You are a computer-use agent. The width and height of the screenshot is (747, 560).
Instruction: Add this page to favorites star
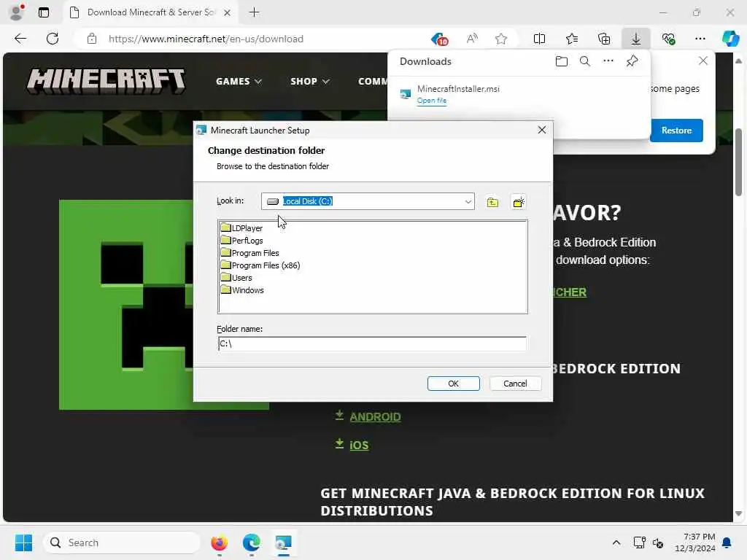[500, 39]
